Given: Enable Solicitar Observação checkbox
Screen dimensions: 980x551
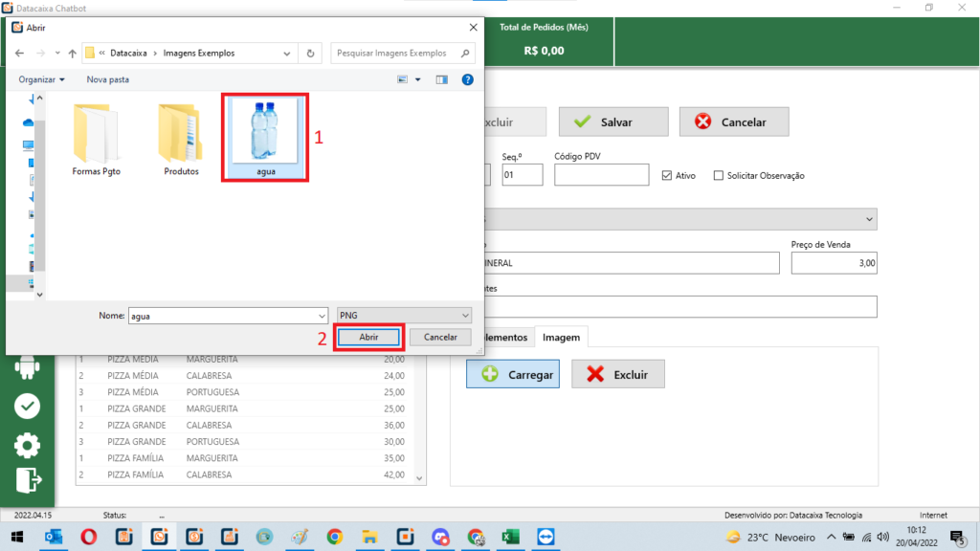Looking at the screenshot, I should 719,175.
